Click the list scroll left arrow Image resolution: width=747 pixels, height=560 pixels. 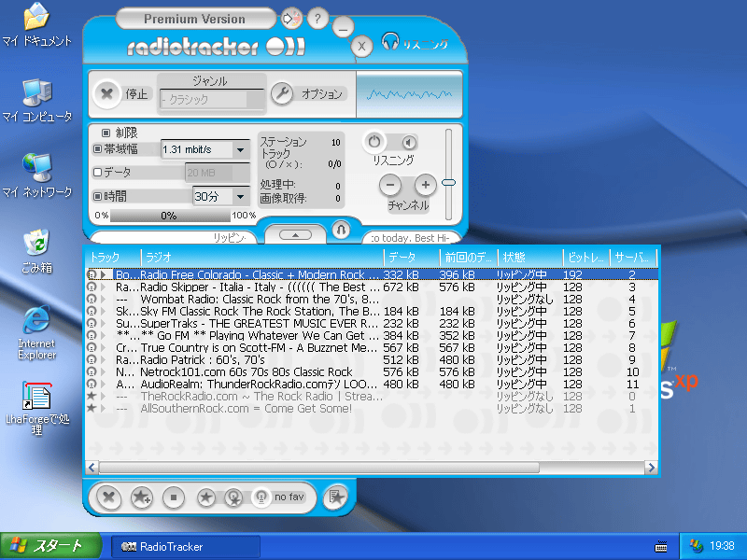92,468
